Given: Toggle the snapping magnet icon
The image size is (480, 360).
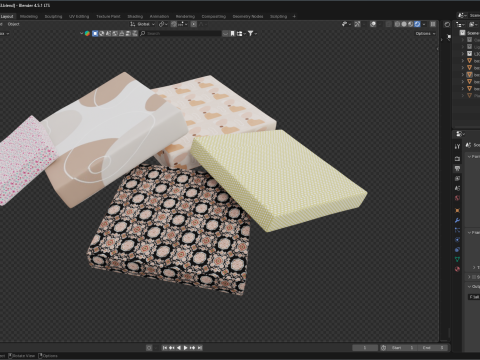Looking at the screenshot, I should point(174,24).
